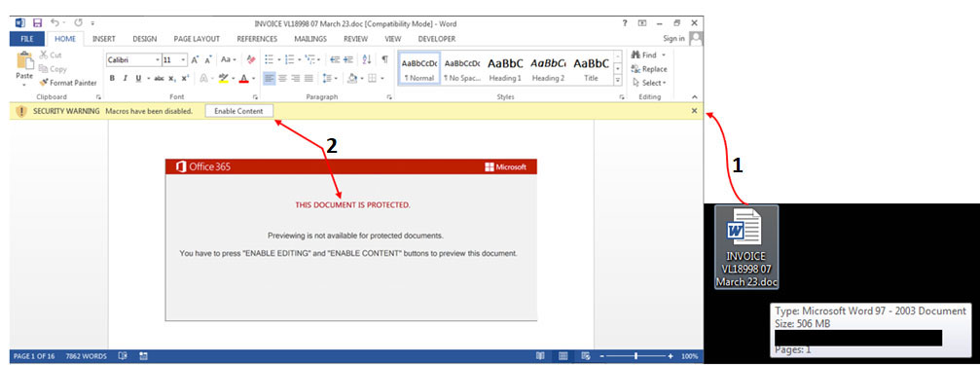Open the highlight color dropdown arrow

tap(233, 78)
